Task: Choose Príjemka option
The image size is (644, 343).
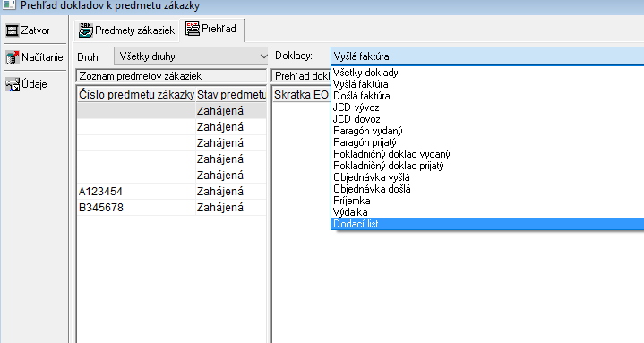Action: point(487,201)
